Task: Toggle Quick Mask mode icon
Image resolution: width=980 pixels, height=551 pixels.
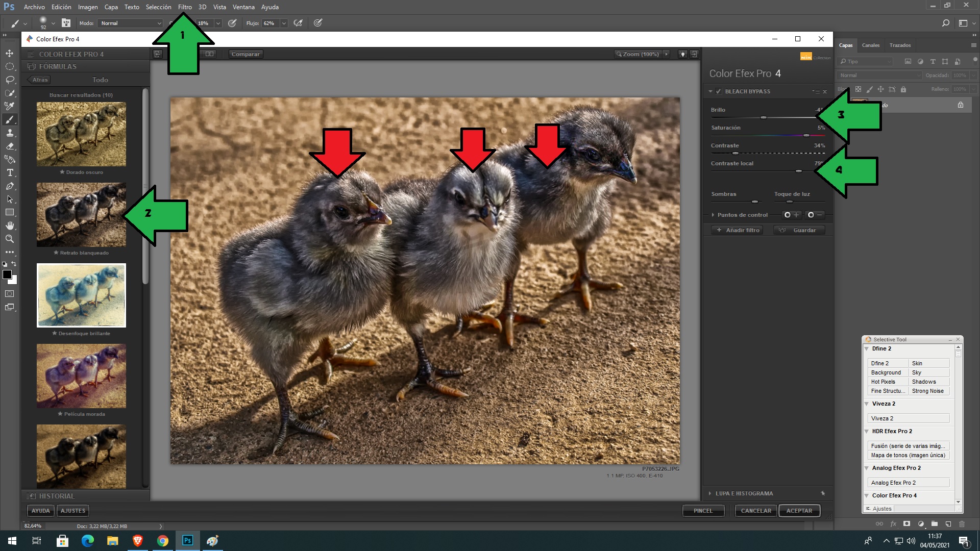Action: click(10, 294)
